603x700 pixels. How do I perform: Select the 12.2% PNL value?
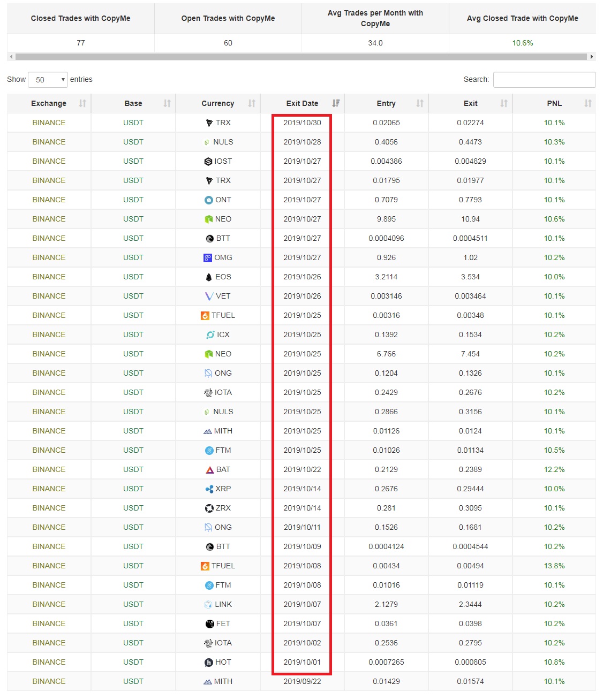coord(554,469)
